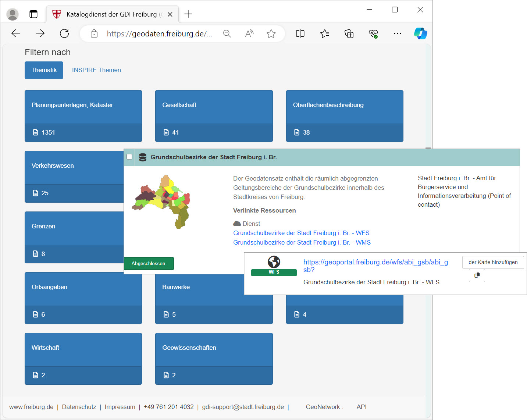Select the Thematik tab
This screenshot has width=527, height=420.
click(x=44, y=70)
